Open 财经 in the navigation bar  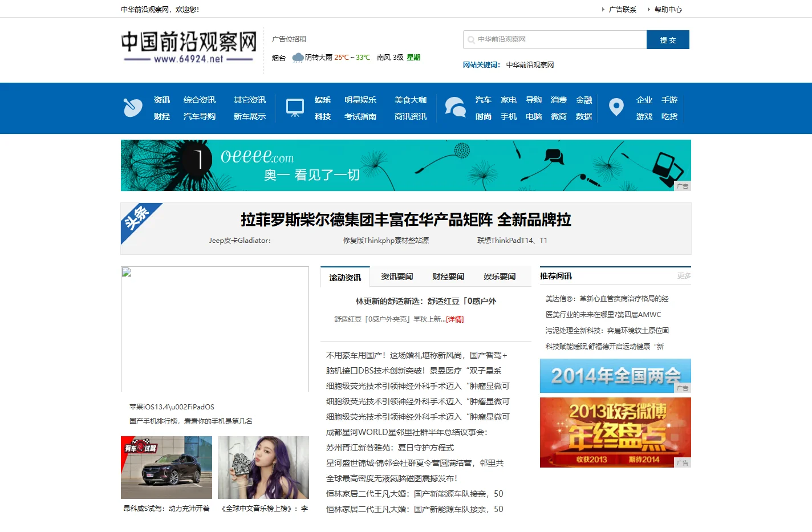coord(162,116)
